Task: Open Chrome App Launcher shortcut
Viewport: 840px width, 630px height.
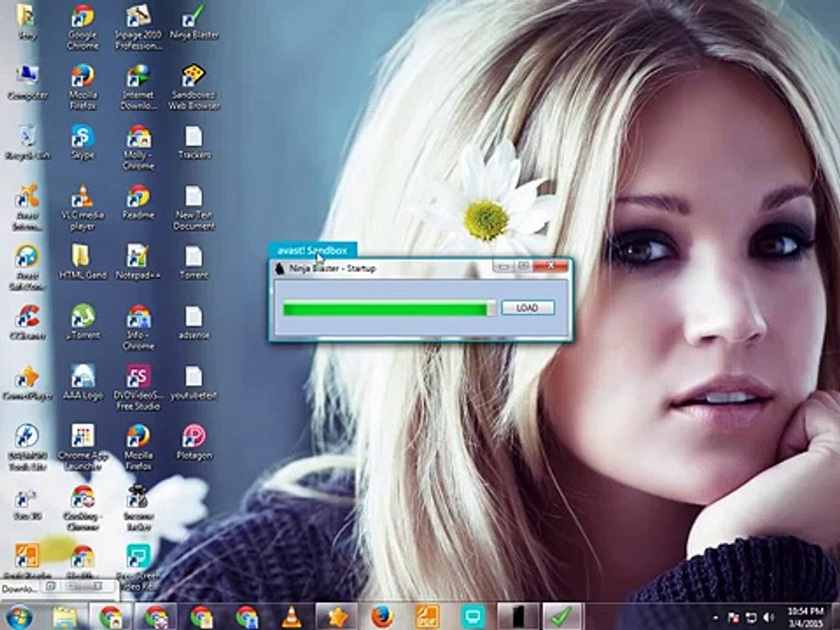Action: pos(83,447)
